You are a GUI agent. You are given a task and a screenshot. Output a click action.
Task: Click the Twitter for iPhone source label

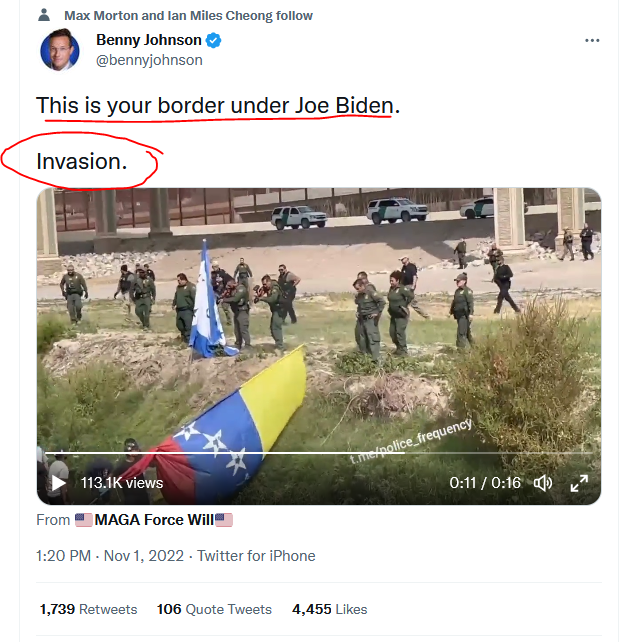[x=256, y=556]
